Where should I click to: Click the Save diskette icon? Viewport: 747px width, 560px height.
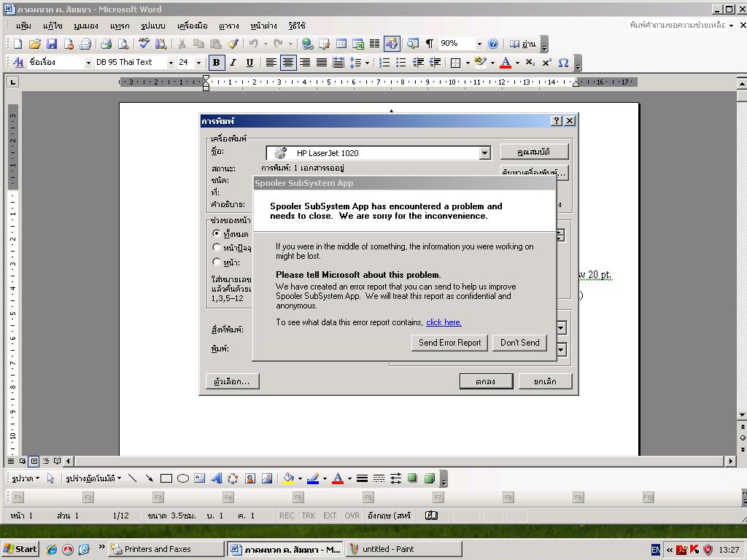tap(52, 44)
